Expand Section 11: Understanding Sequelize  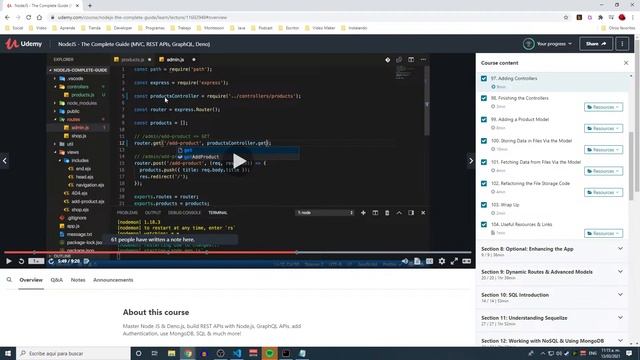[x=552, y=320]
